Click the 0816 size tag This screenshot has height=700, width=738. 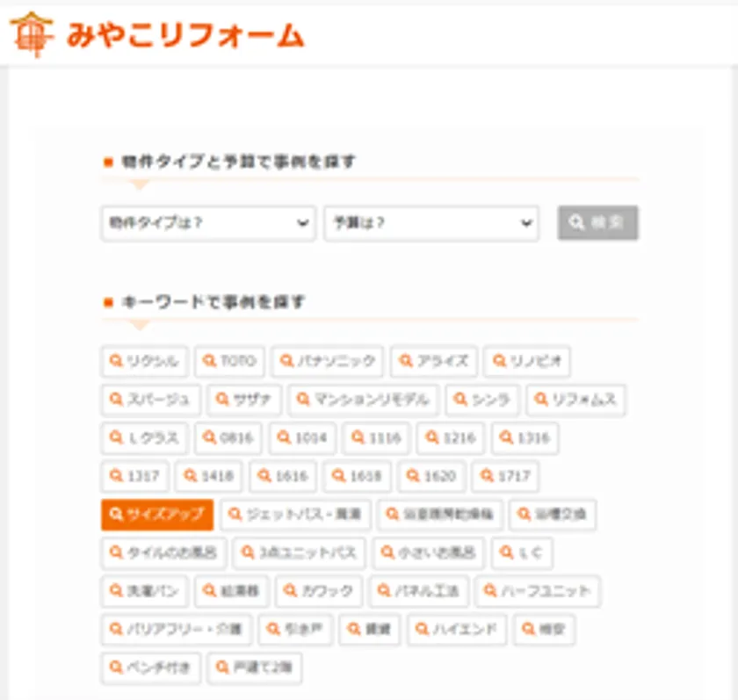click(x=228, y=438)
